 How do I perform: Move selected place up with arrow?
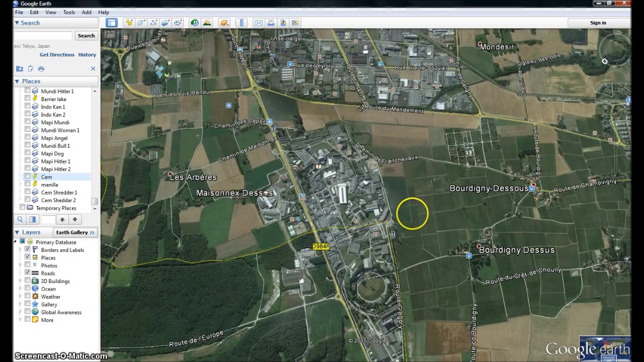(62, 219)
